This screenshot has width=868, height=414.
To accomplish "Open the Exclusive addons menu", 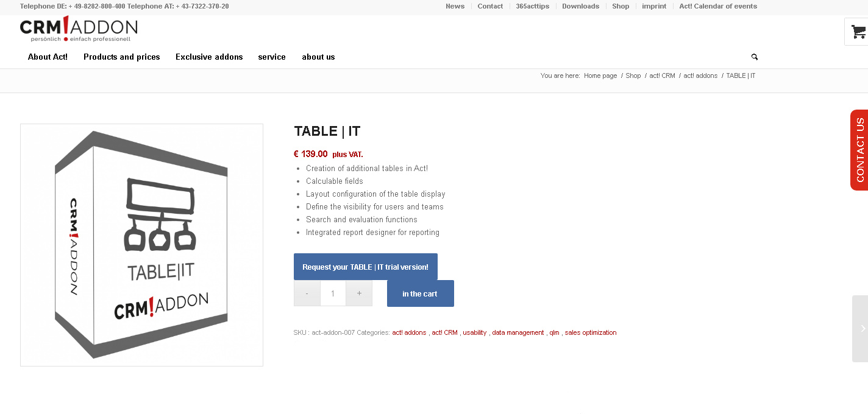I will [x=209, y=57].
